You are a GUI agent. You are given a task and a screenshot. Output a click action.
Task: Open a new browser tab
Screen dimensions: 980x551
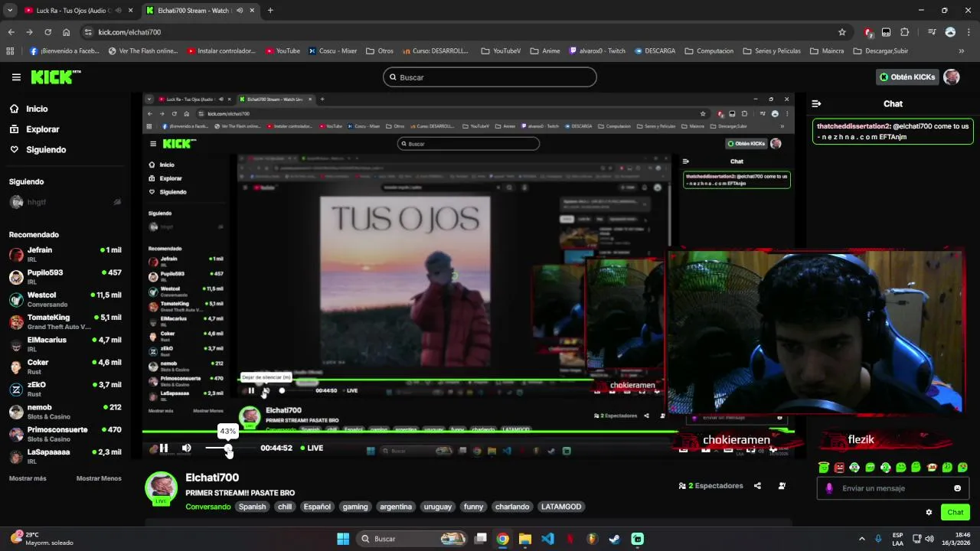click(x=270, y=11)
